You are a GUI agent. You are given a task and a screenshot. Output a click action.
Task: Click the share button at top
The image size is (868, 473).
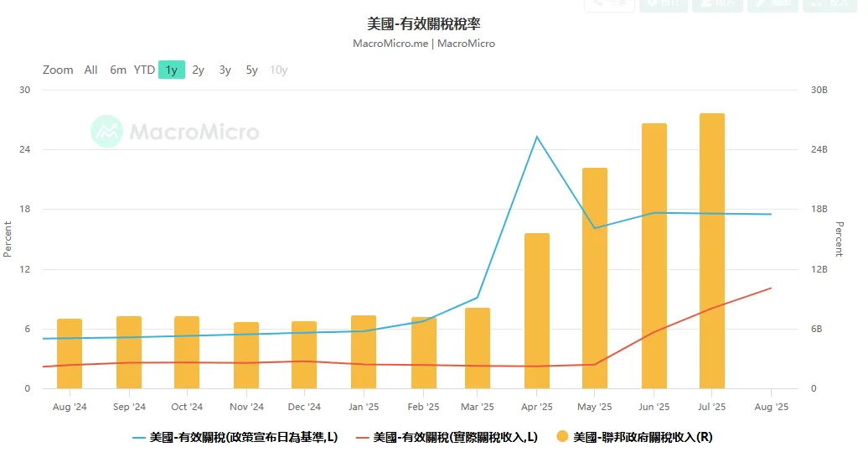point(608,4)
